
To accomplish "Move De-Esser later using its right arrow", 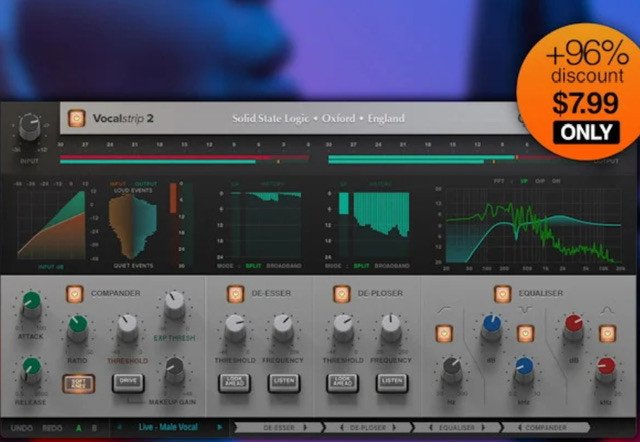I will (x=305, y=428).
